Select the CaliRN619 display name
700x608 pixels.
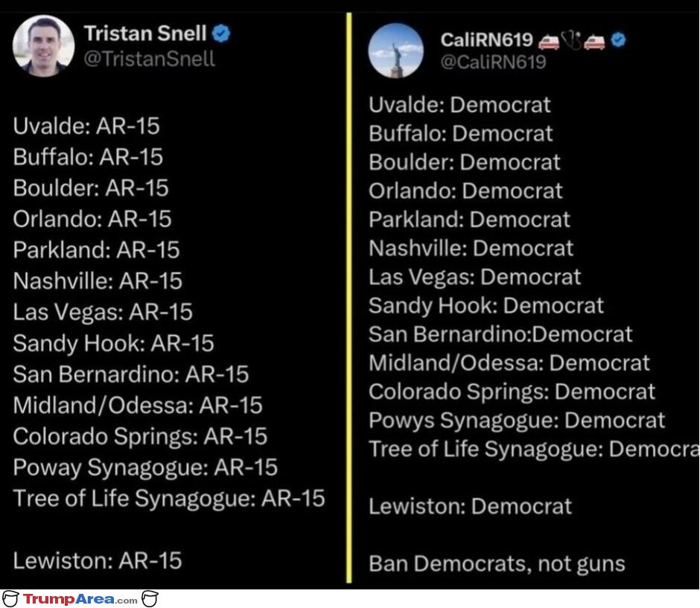point(486,40)
